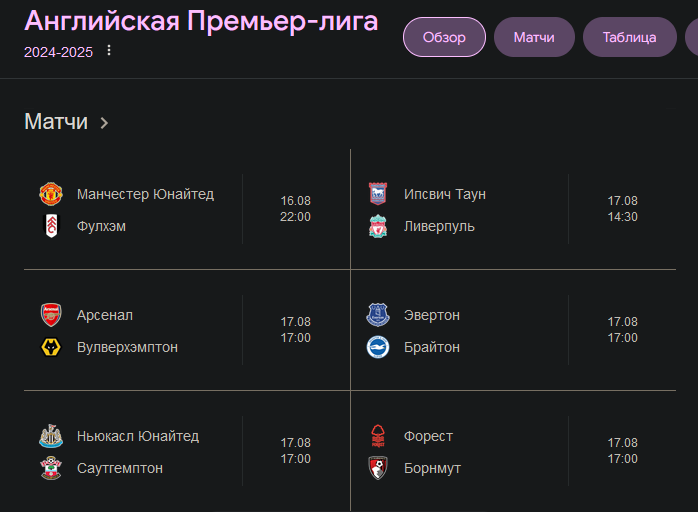Open Саутгемптон team name
The image size is (698, 512).
(120, 468)
